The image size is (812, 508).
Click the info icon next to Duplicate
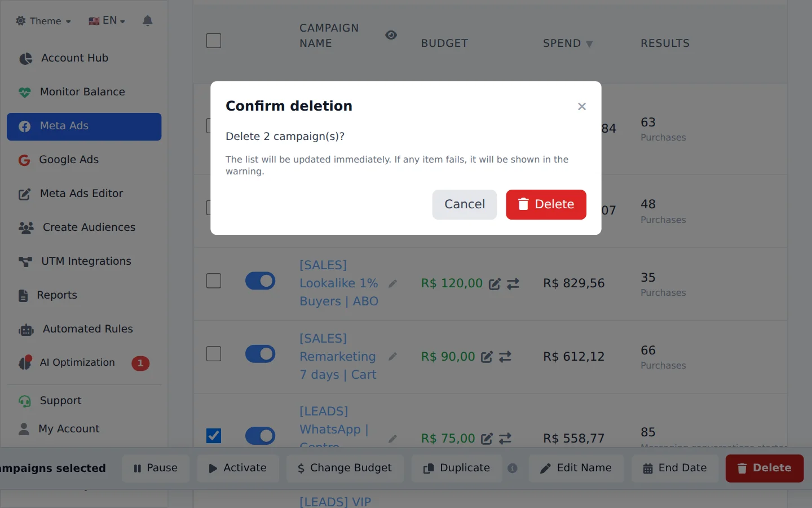(x=513, y=468)
